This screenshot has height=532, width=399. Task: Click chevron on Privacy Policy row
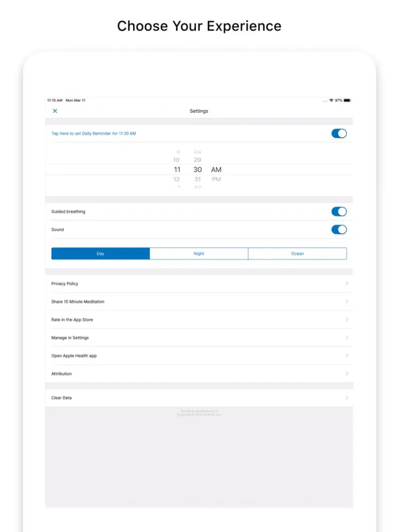coord(347,284)
